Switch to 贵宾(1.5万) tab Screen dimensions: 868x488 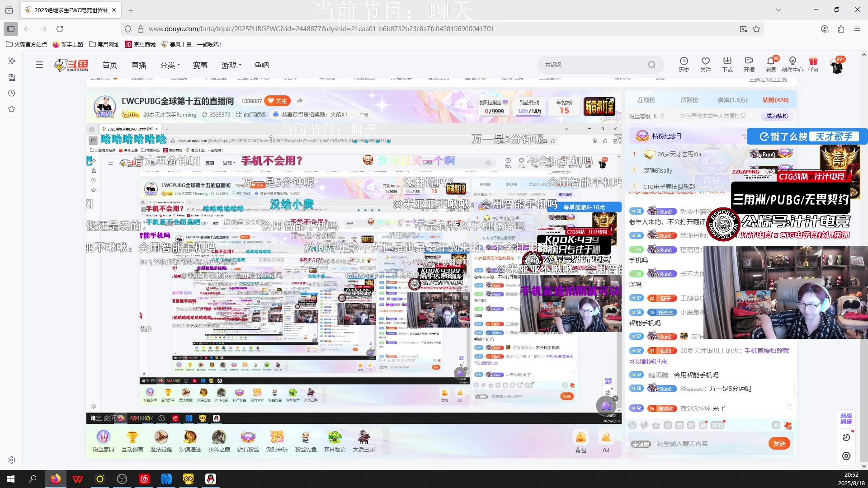click(x=732, y=100)
